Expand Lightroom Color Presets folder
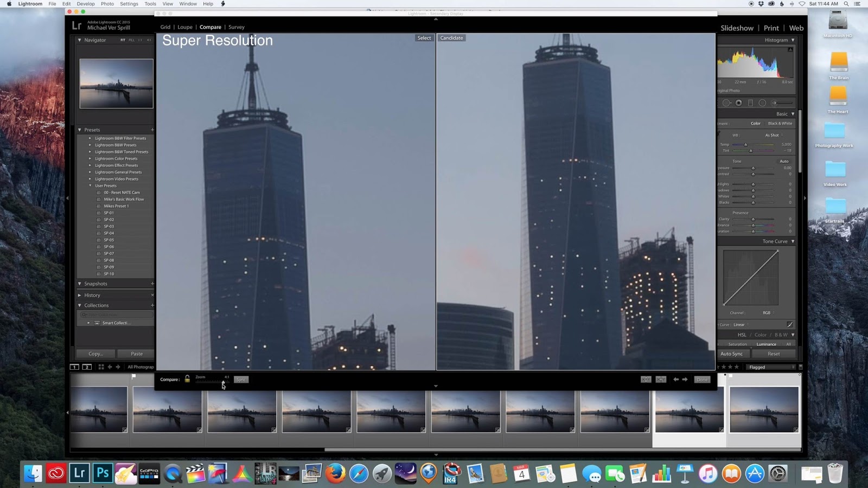868x488 pixels. coord(90,158)
